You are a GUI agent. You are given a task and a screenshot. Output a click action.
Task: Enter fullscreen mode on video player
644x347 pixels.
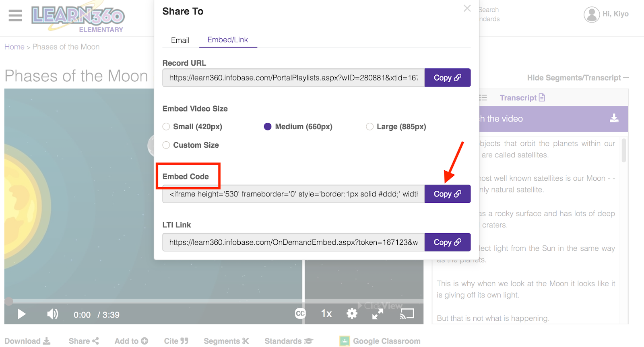(x=378, y=314)
